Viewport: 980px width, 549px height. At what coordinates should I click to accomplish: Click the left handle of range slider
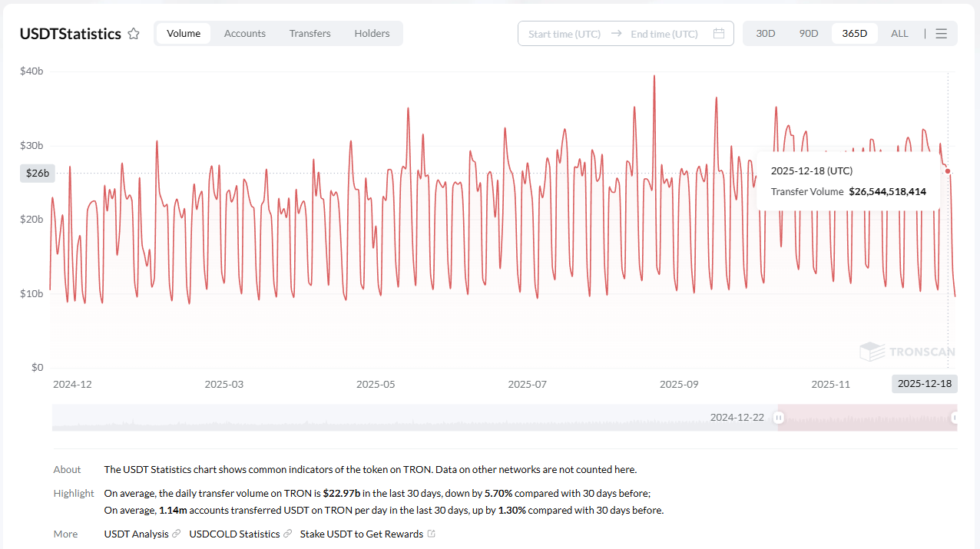[778, 418]
